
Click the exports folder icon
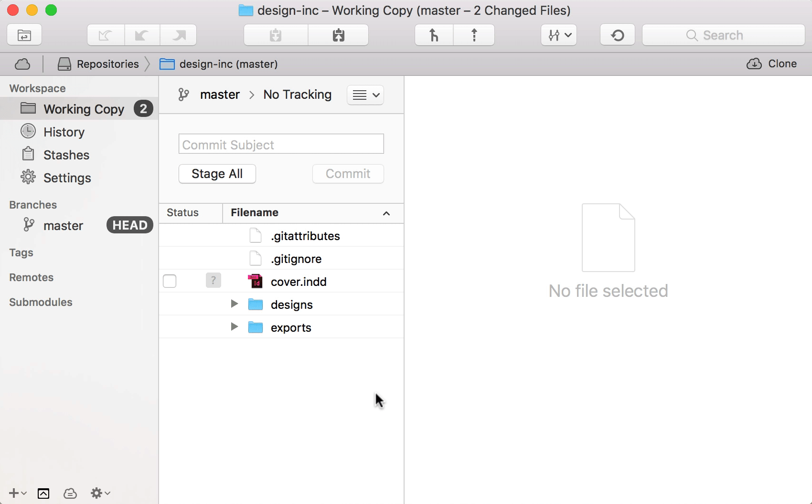pos(256,327)
